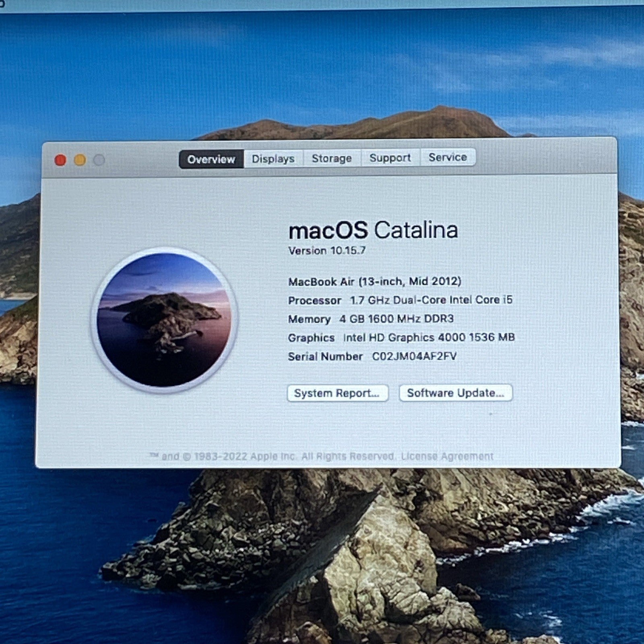Click the circular macOS Catalina logo
644x644 pixels.
coord(164,320)
